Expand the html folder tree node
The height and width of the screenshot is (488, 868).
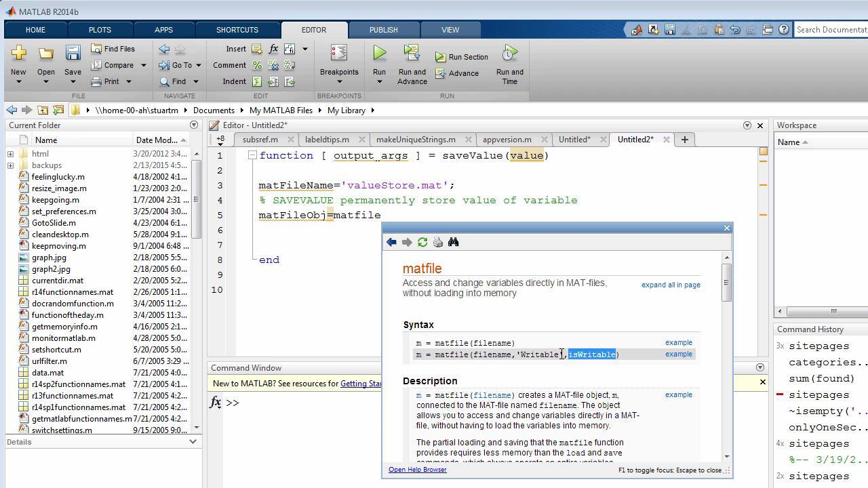point(11,154)
